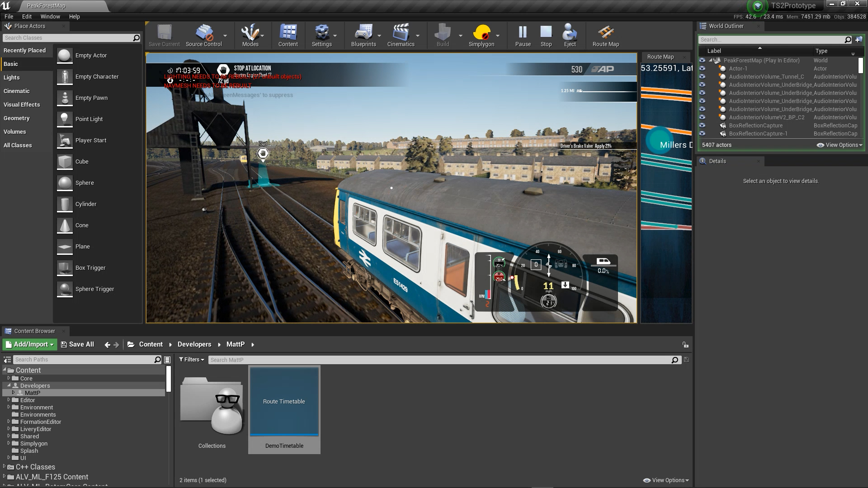This screenshot has width=868, height=488.
Task: Open the Filters dropdown in Content Browser
Action: pyautogui.click(x=191, y=359)
